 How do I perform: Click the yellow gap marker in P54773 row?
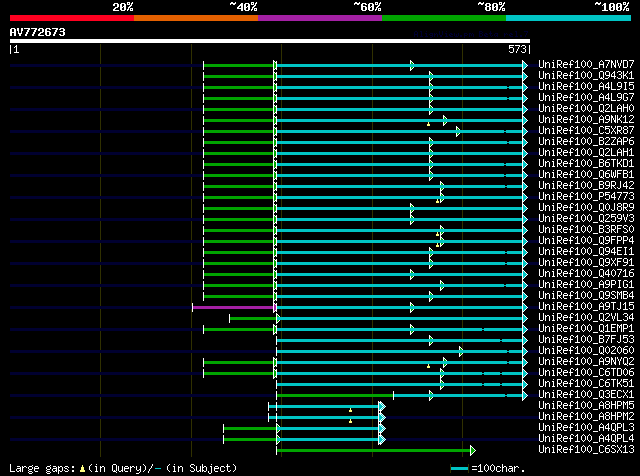(438, 201)
